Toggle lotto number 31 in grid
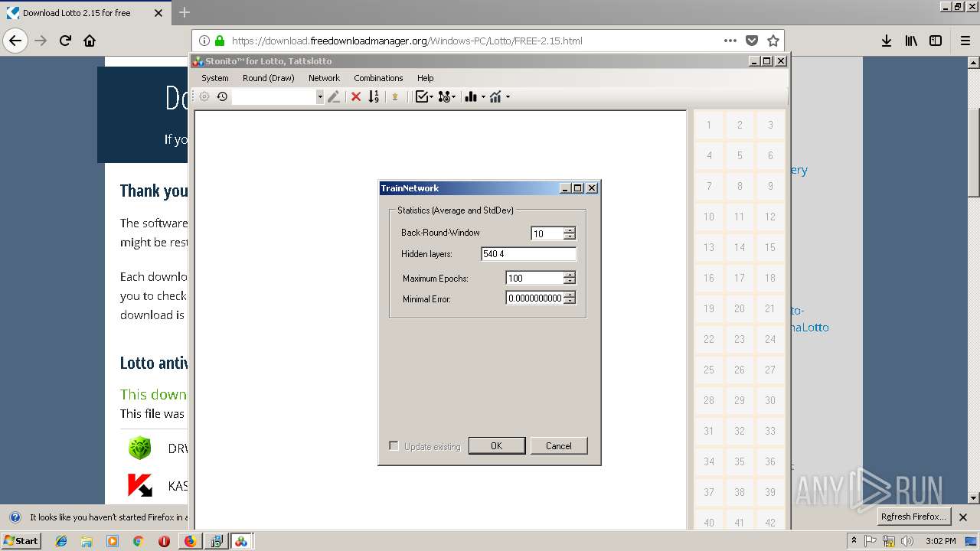This screenshot has width=980, height=551. point(709,431)
